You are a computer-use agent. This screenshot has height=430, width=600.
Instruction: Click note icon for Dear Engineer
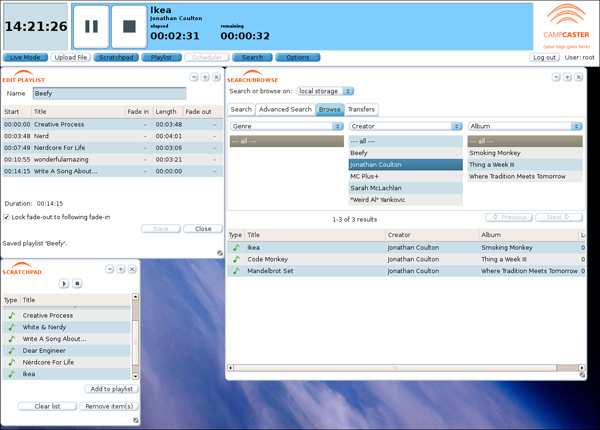coord(12,350)
